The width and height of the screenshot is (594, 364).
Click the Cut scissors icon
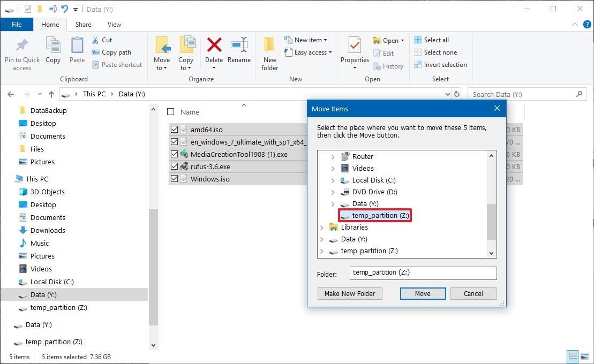95,40
